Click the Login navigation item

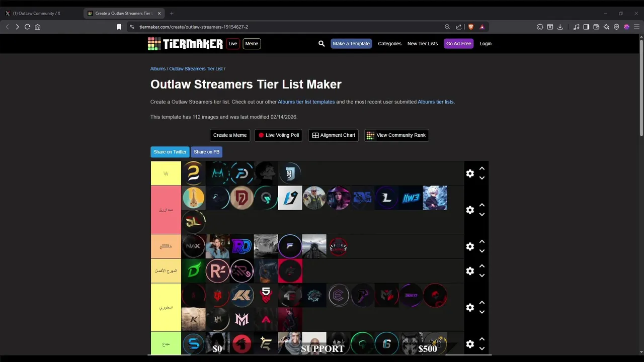(x=486, y=44)
